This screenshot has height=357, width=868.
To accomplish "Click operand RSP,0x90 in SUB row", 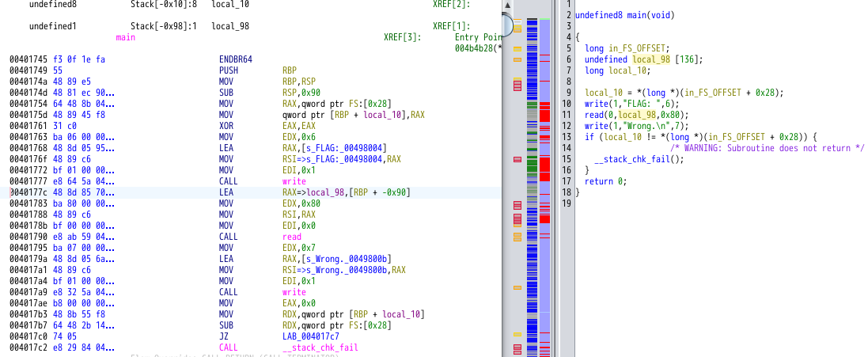I will pyautogui.click(x=301, y=93).
